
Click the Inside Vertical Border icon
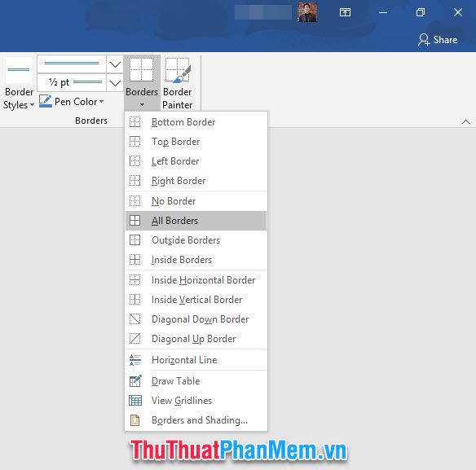click(x=134, y=300)
